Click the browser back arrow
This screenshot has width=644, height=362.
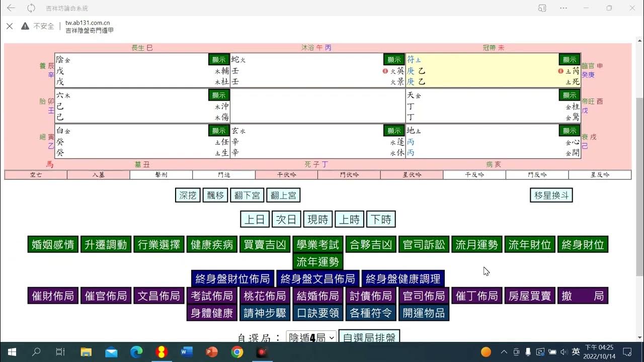point(11,8)
